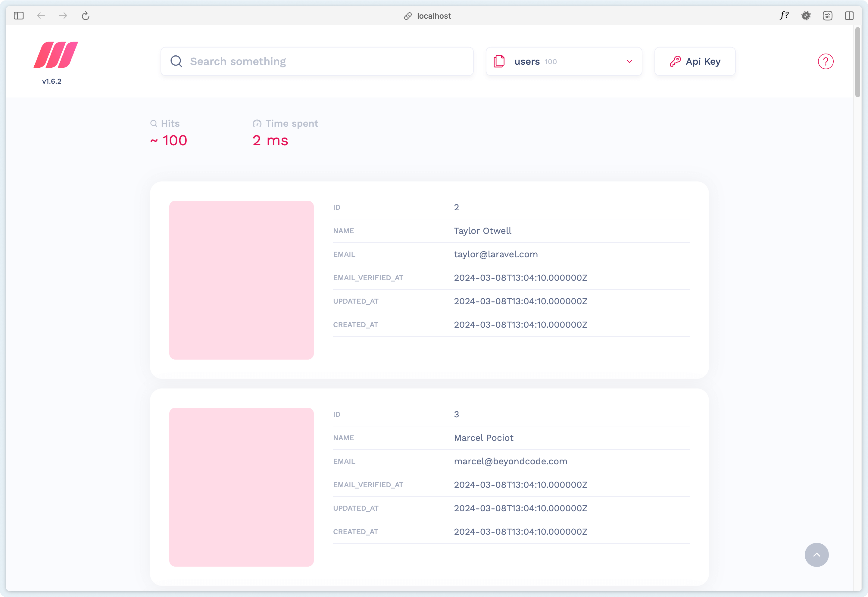Image resolution: width=868 pixels, height=597 pixels.
Task: Open the users index dropdown
Action: coord(563,61)
